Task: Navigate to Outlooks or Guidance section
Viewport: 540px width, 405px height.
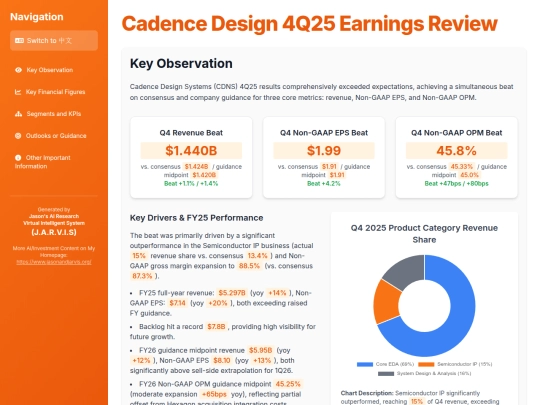Action: click(x=54, y=136)
